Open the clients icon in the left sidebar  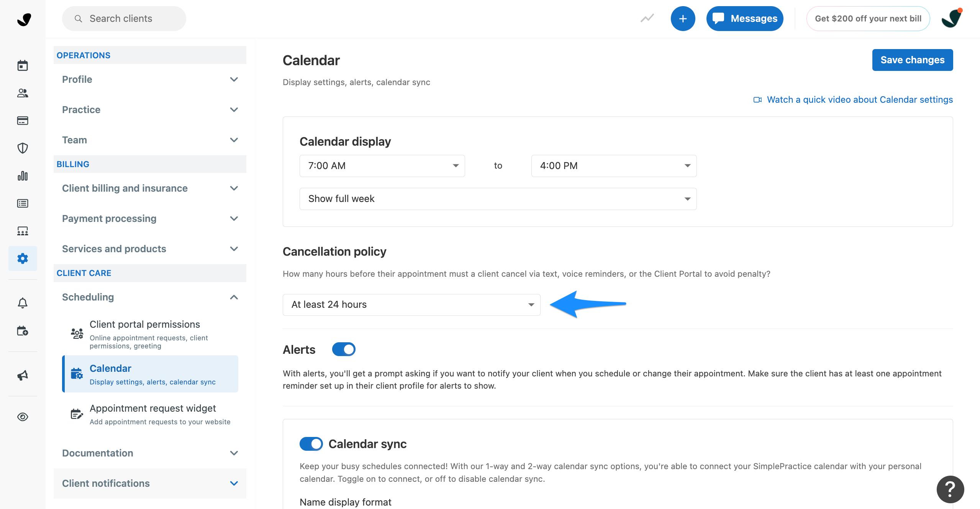point(23,93)
